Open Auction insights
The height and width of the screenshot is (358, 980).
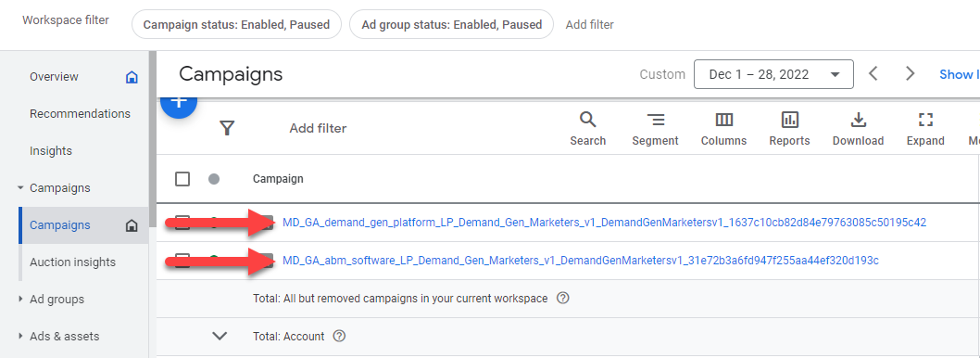[72, 262]
